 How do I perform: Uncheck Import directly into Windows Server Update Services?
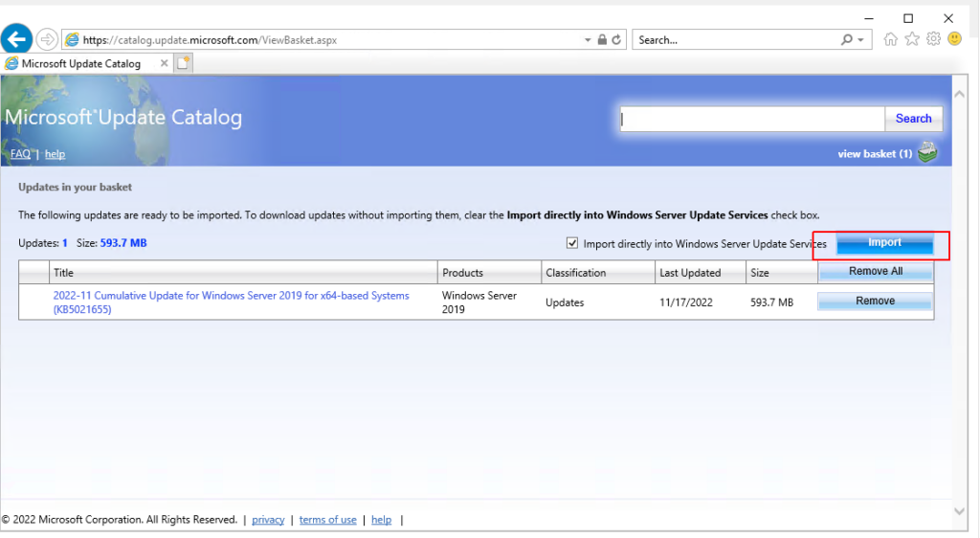click(572, 243)
